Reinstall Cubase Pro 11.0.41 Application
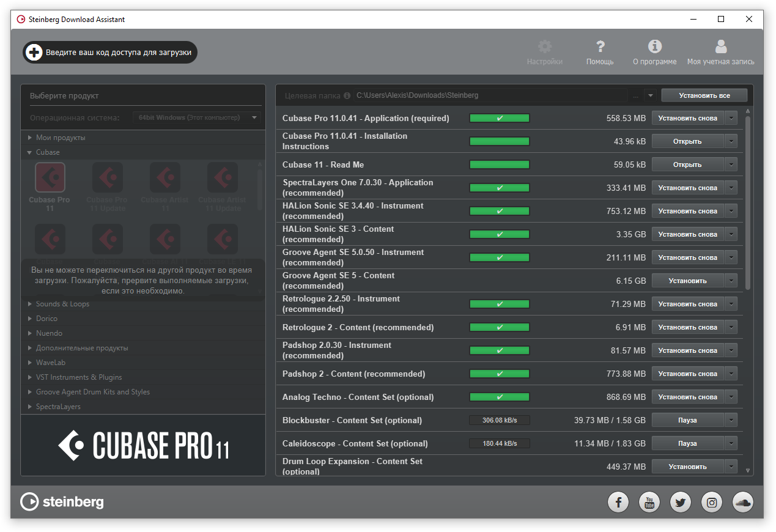 [688, 118]
